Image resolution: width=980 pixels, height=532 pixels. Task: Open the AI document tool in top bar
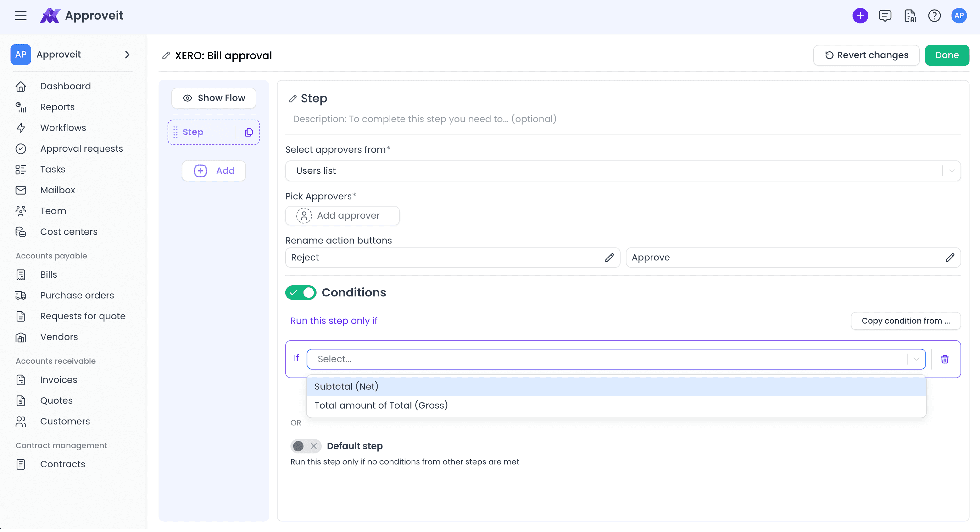(910, 16)
